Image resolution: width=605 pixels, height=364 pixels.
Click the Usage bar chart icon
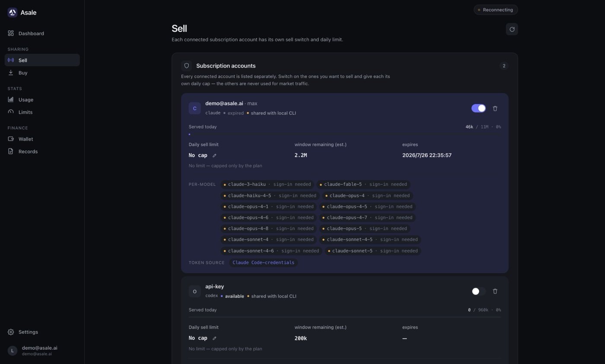pyautogui.click(x=11, y=99)
